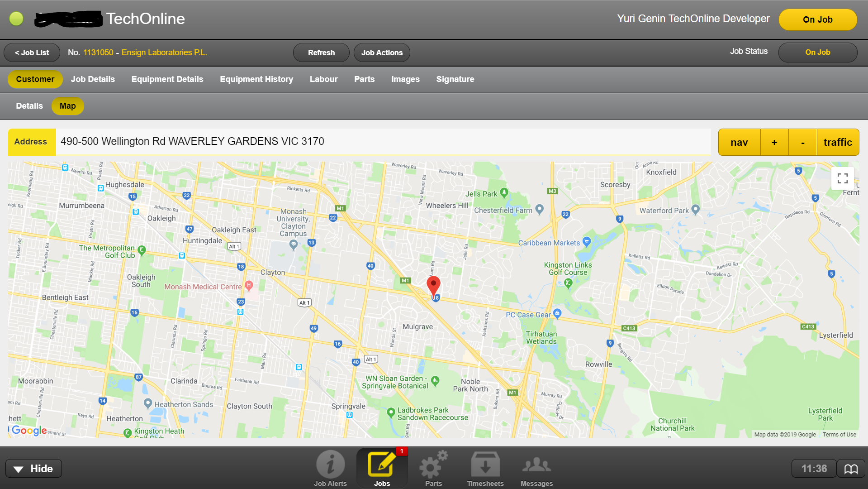
Task: Start navigation with the nav button
Action: (x=739, y=142)
